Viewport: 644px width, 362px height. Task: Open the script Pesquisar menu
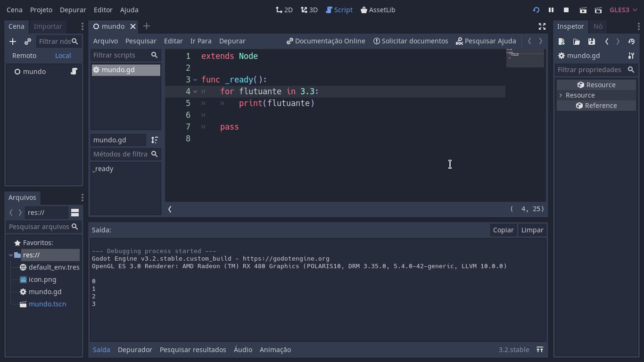pyautogui.click(x=141, y=41)
